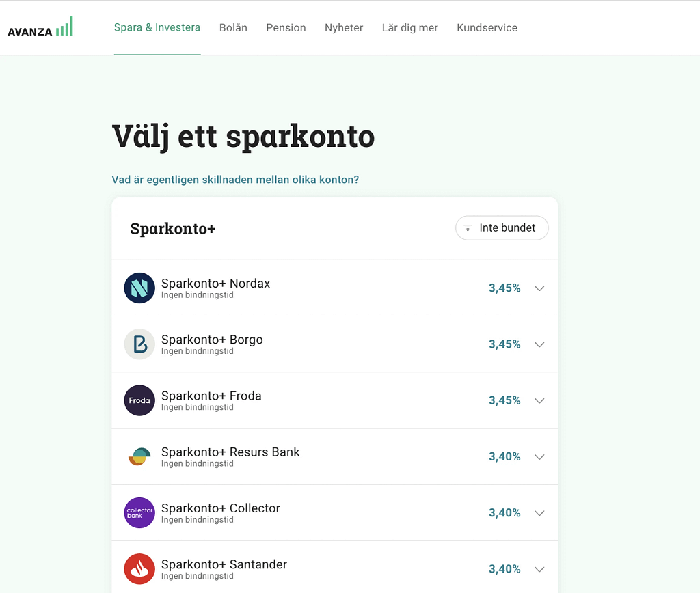Viewport: 700px width, 593px height.
Task: Expand details for Sparkonto+ Collector
Action: click(539, 512)
